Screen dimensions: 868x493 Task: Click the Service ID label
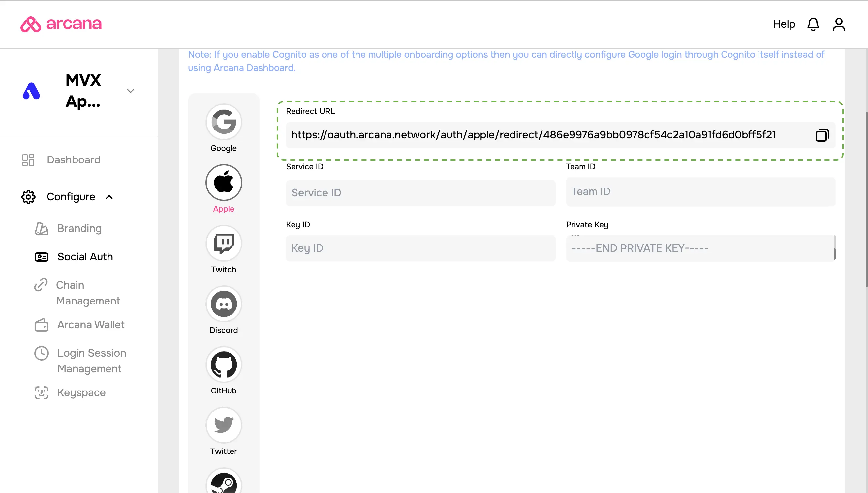[x=305, y=167]
